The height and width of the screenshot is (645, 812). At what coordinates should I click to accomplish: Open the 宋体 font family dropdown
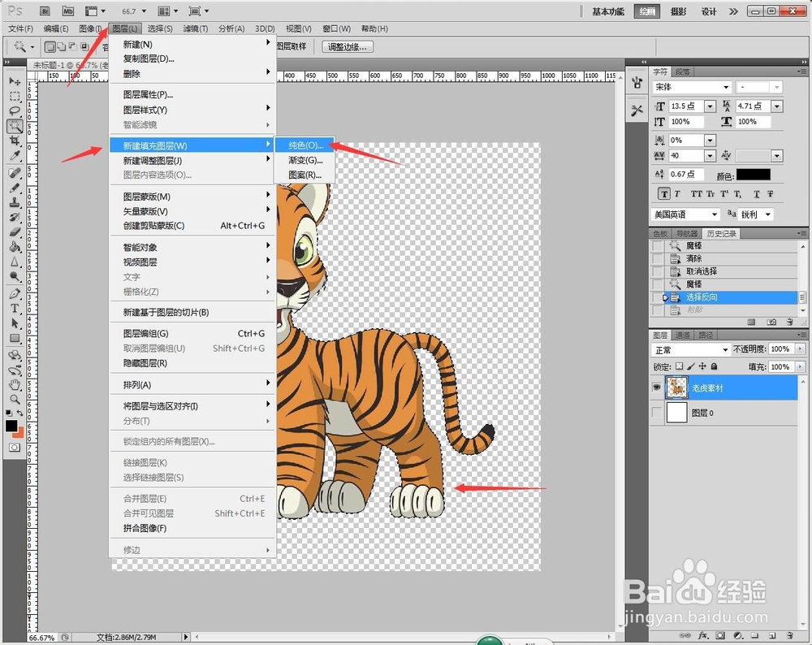click(x=726, y=87)
